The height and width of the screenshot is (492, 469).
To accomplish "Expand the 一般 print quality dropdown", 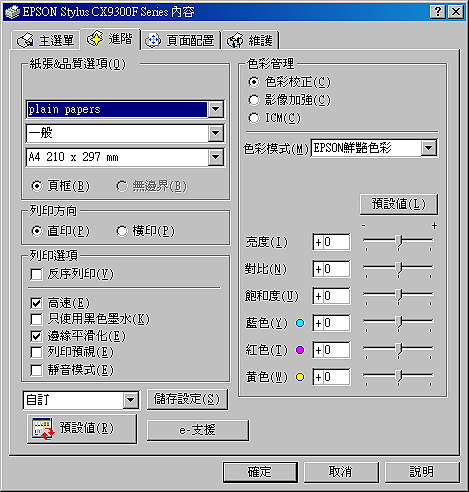I will click(x=216, y=133).
